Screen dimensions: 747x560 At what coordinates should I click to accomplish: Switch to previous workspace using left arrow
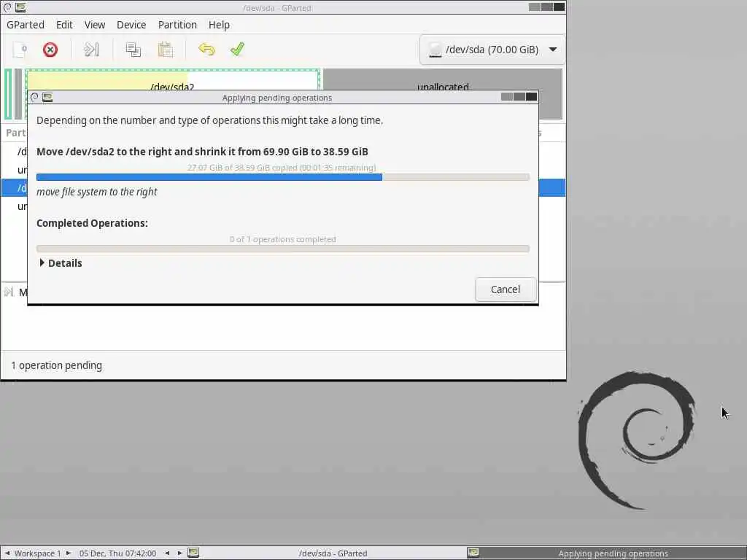tap(7, 553)
